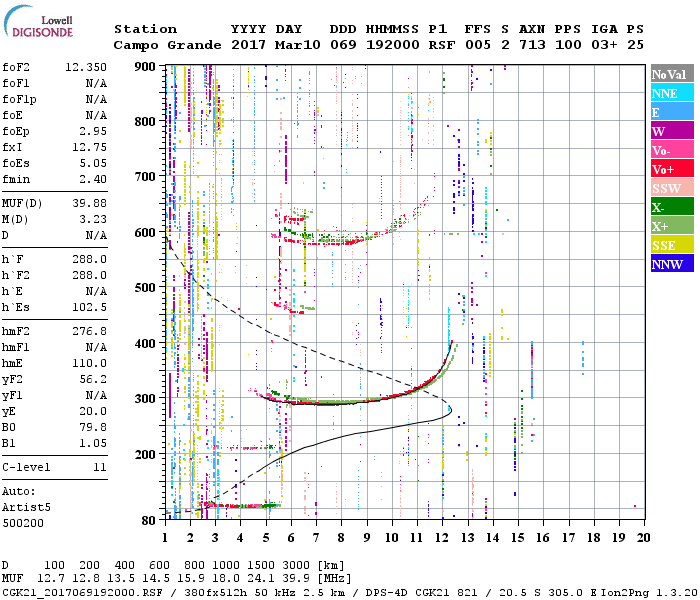
Task: Choose the SSE yellow legend swatch
Action: 671,245
